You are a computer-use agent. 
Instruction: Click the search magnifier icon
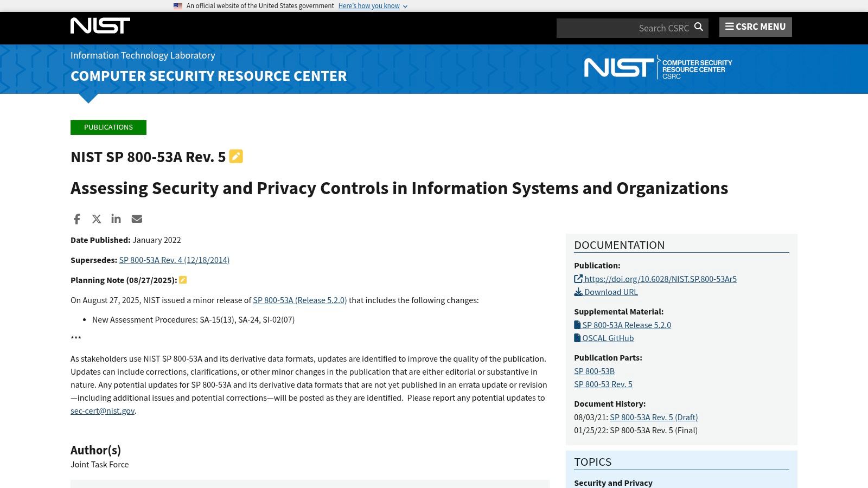tap(698, 27)
